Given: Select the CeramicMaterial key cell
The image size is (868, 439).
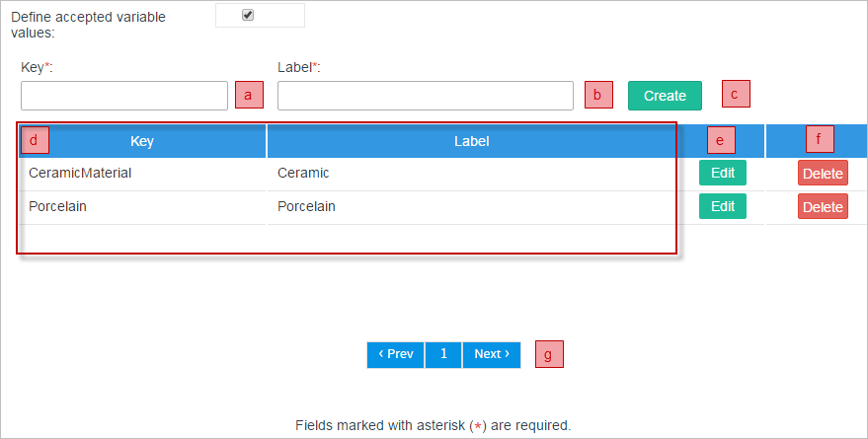Looking at the screenshot, I should point(80,173).
